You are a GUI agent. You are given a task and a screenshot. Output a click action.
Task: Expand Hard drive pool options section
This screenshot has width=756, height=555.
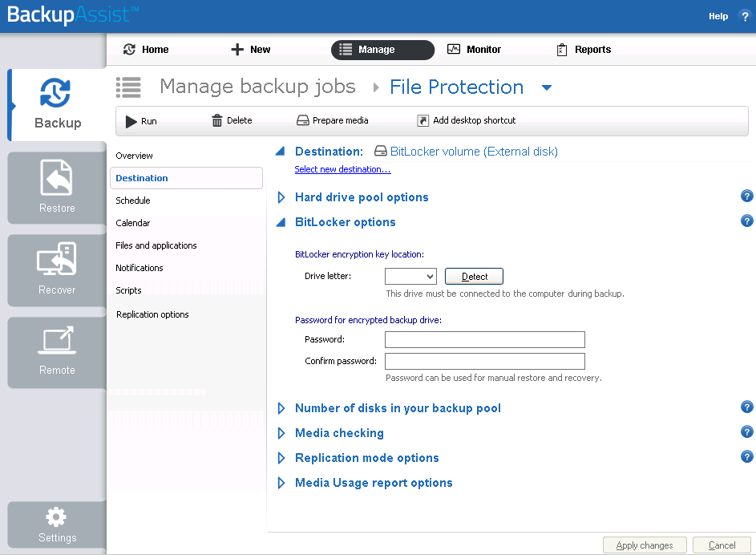tap(281, 197)
